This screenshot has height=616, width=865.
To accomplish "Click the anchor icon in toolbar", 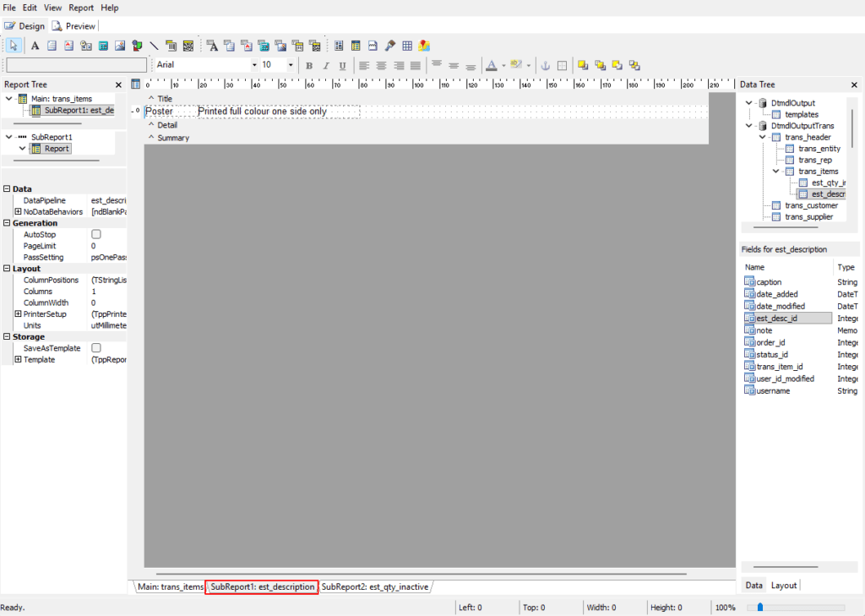I will point(545,66).
